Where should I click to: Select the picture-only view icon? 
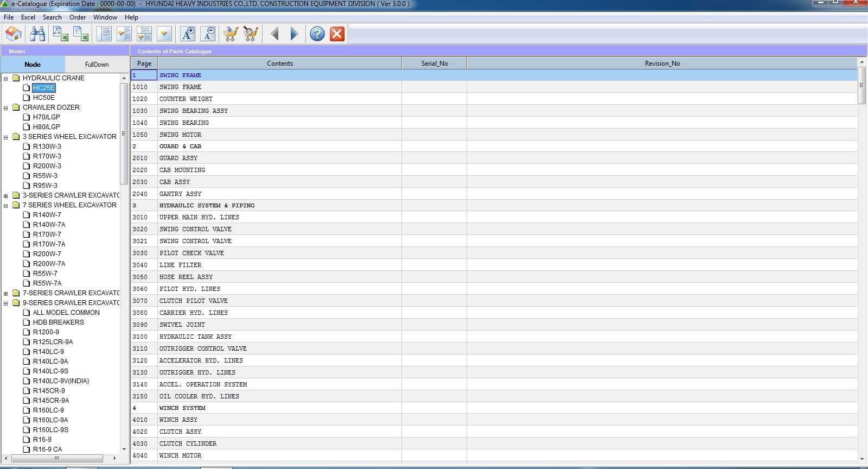(164, 34)
